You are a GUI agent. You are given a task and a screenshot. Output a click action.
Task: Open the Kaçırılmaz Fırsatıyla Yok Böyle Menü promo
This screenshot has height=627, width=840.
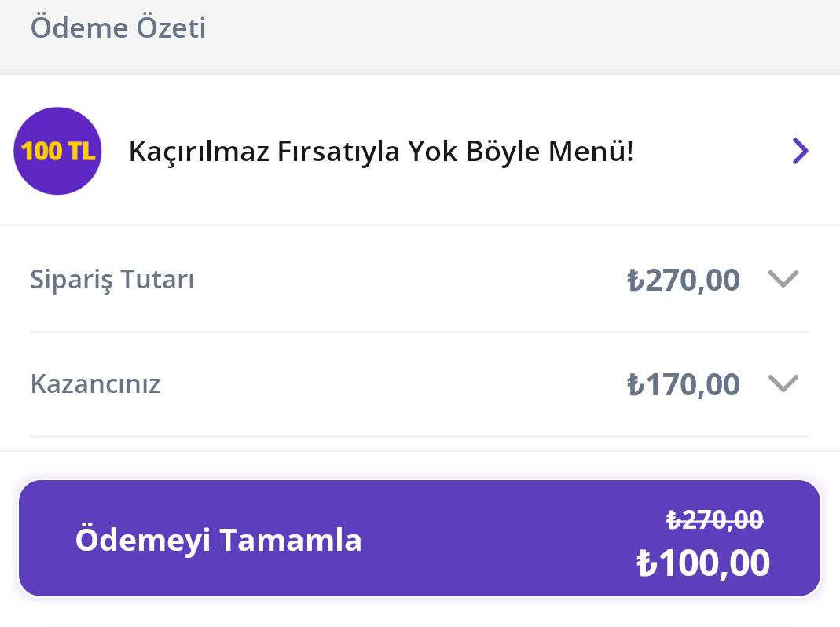click(380, 151)
